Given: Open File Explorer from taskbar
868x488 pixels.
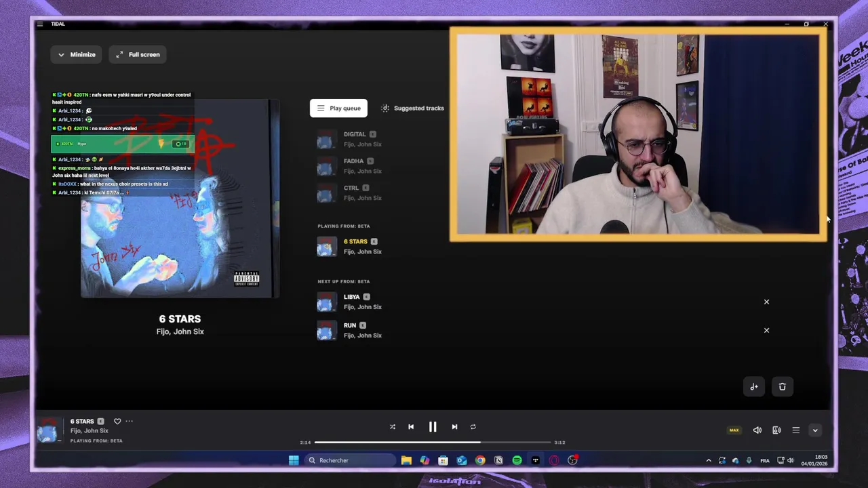Looking at the screenshot, I should click(406, 460).
